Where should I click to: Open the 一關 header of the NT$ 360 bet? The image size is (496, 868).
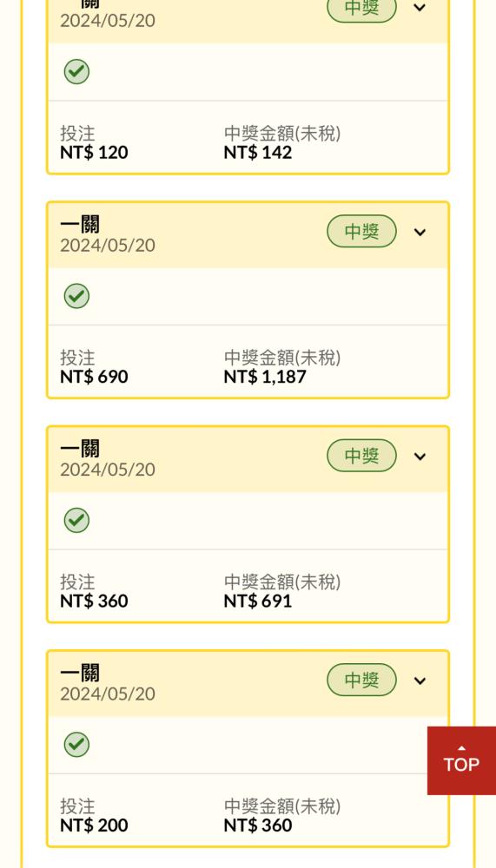(x=248, y=460)
